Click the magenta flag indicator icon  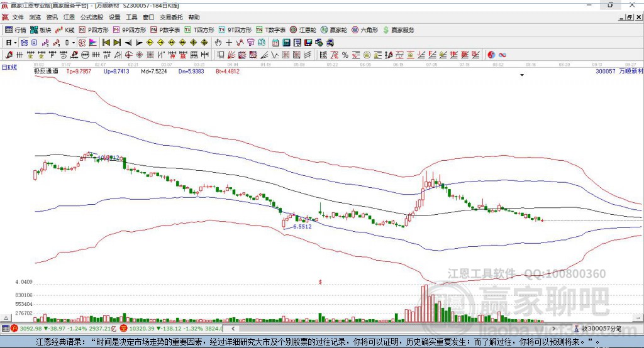[x=93, y=43]
